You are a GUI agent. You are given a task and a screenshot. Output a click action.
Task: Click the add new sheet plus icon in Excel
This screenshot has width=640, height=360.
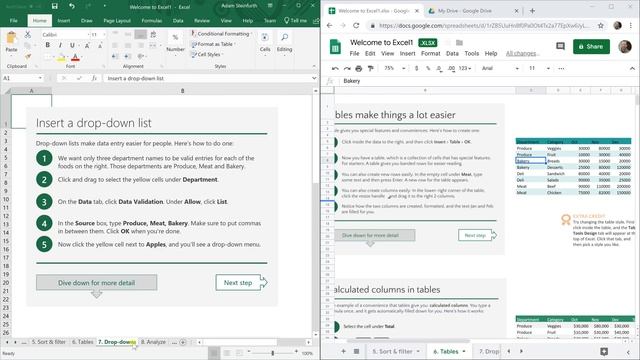click(x=183, y=342)
